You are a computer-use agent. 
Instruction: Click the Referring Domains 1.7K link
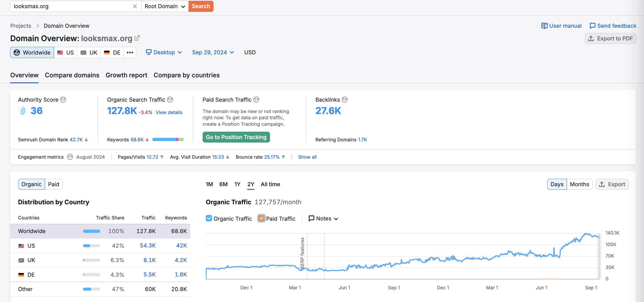(362, 140)
